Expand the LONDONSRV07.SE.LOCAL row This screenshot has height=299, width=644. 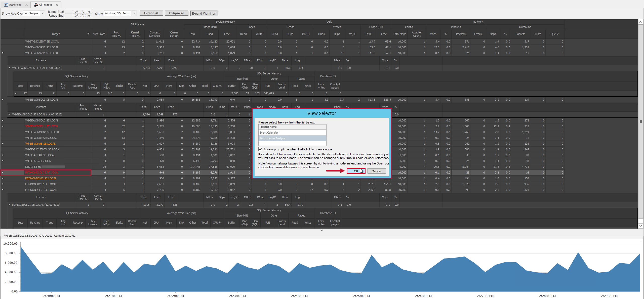coord(3,184)
